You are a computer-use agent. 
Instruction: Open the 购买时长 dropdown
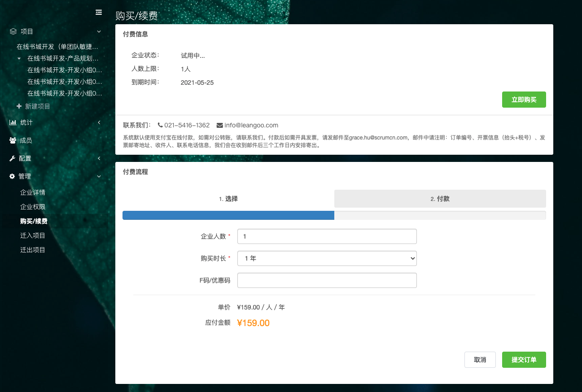click(327, 258)
